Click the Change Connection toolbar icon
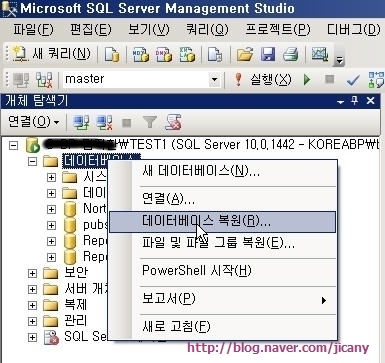 (x=44, y=80)
